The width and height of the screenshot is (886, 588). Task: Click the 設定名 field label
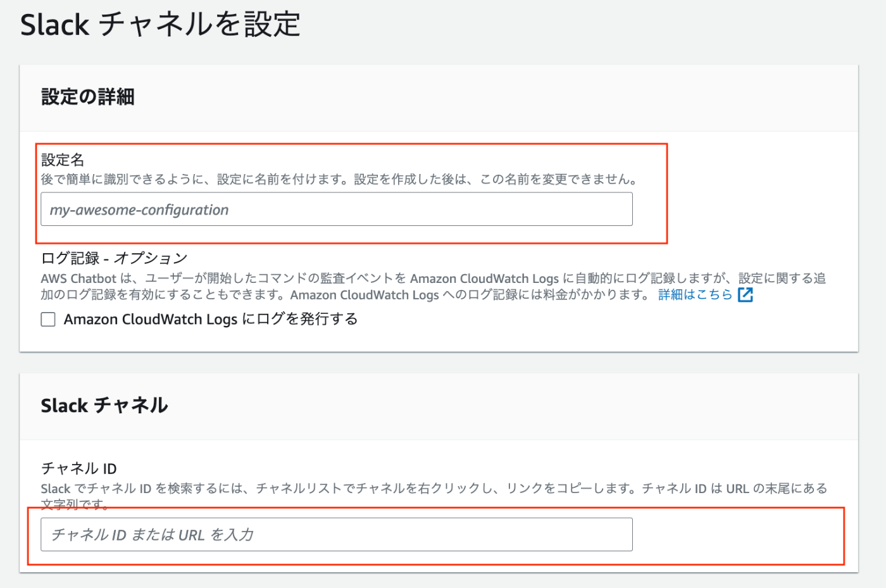coord(63,160)
